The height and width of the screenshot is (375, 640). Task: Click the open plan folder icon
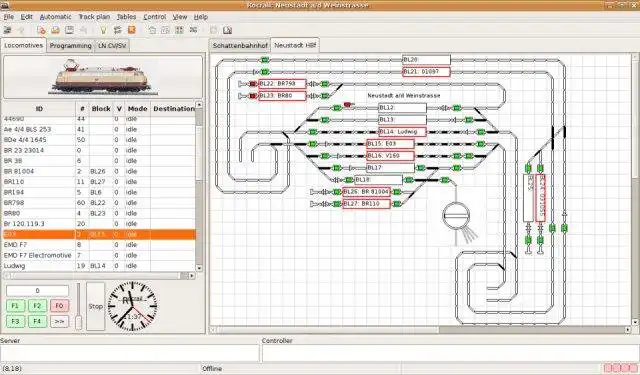(x=56, y=30)
